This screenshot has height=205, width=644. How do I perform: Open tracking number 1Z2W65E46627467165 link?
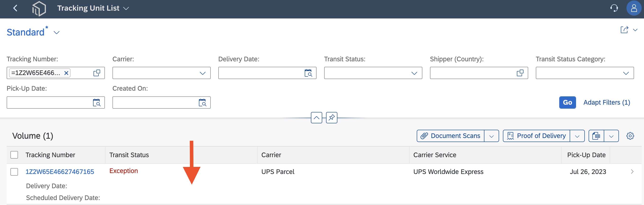(x=60, y=172)
